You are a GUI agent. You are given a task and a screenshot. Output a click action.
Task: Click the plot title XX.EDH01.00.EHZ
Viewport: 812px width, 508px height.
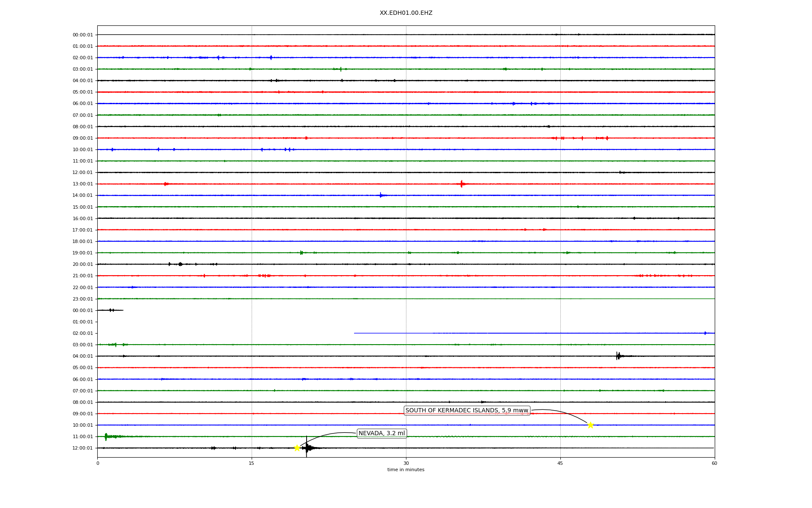pyautogui.click(x=406, y=13)
